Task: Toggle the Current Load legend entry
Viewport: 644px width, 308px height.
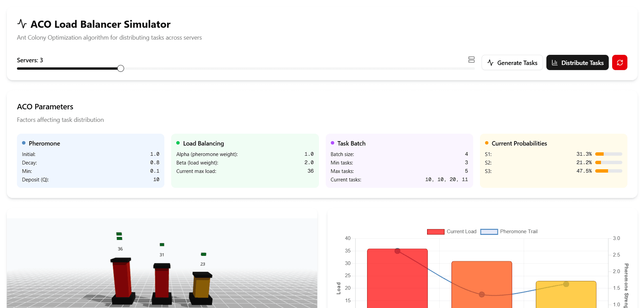Action: (452, 232)
